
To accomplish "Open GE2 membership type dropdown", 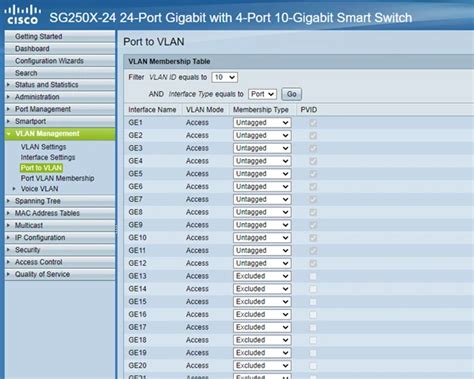I will [262, 135].
